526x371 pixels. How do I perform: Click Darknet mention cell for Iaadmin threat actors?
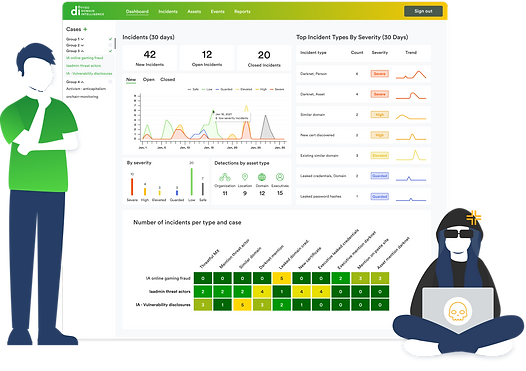[262, 292]
